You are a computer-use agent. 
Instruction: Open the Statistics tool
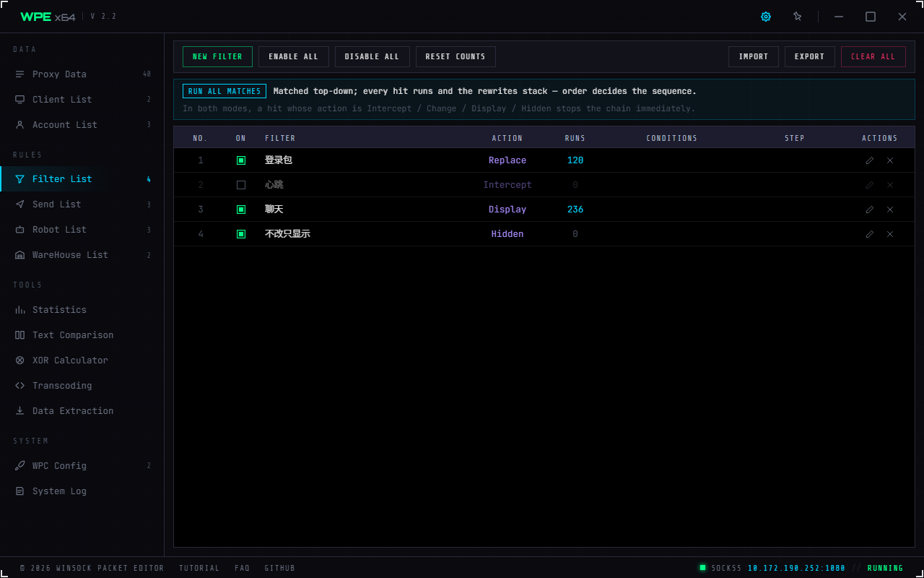(82, 310)
